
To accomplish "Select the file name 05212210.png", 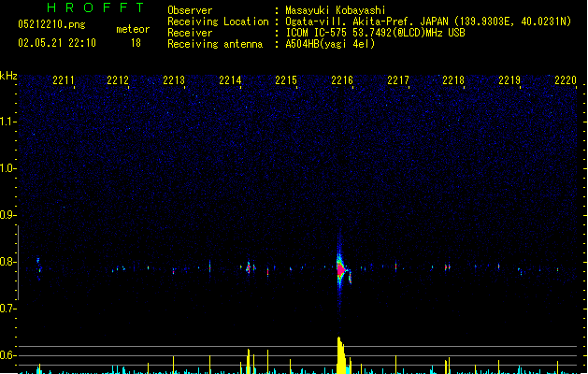I will [51, 24].
